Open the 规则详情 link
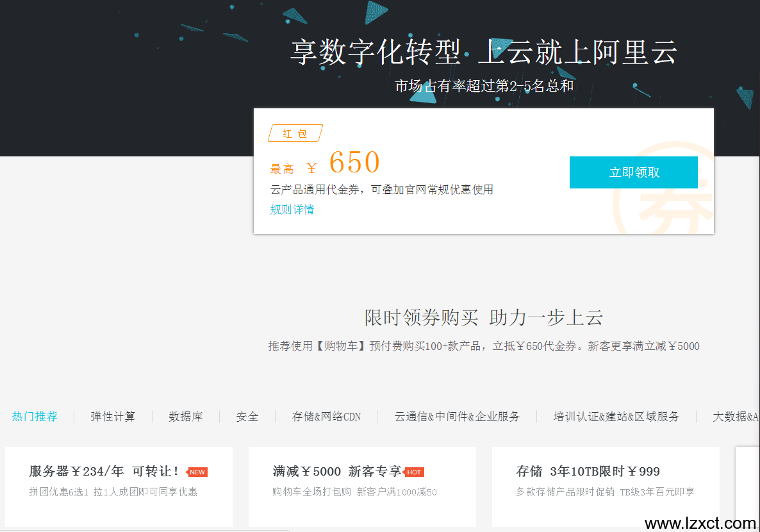 (x=292, y=210)
